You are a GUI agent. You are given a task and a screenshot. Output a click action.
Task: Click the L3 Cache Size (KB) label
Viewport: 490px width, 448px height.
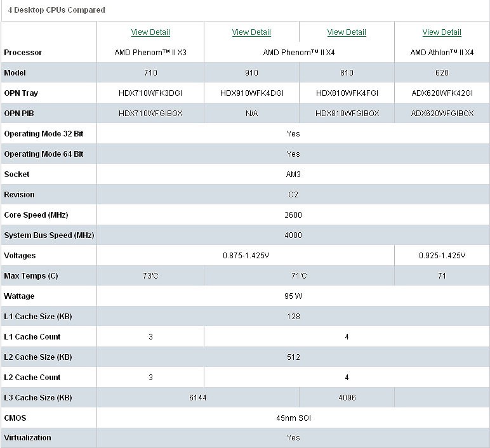pyautogui.click(x=38, y=398)
